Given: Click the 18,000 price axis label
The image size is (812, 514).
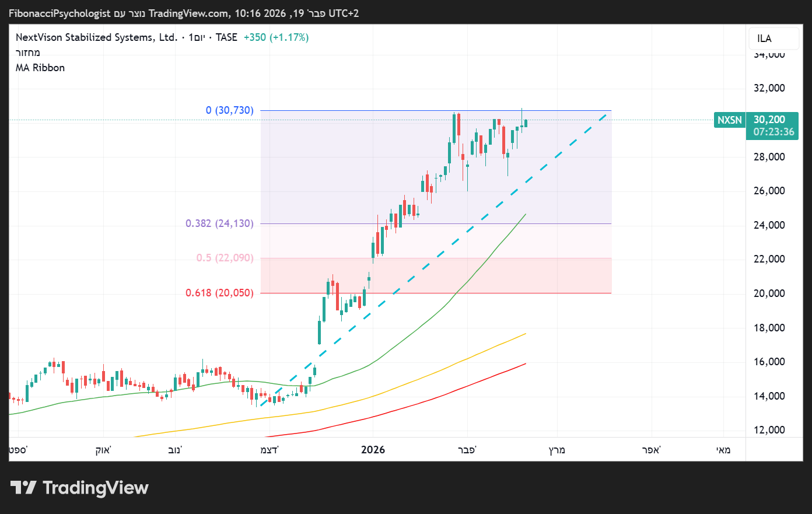Looking at the screenshot, I should coord(769,327).
